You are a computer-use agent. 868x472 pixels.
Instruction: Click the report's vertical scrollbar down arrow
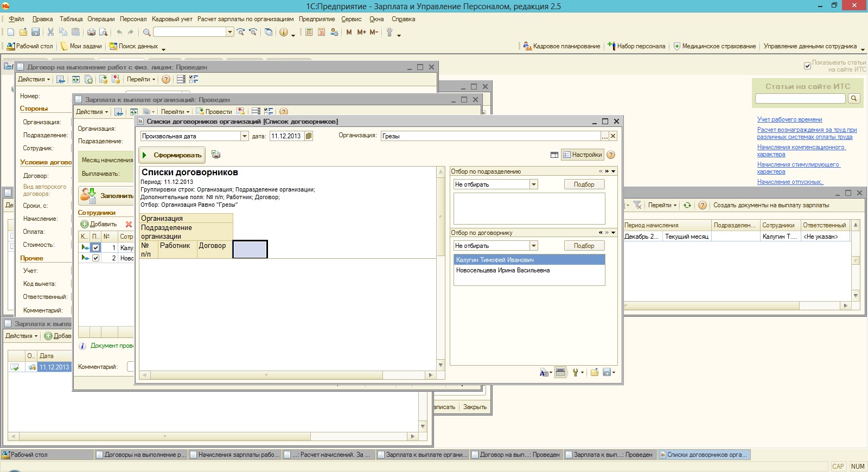click(x=441, y=366)
